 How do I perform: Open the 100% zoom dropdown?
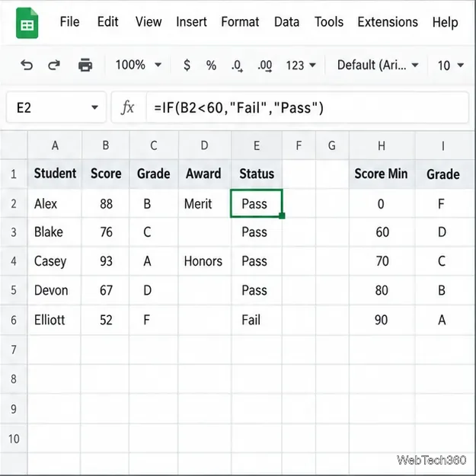138,65
